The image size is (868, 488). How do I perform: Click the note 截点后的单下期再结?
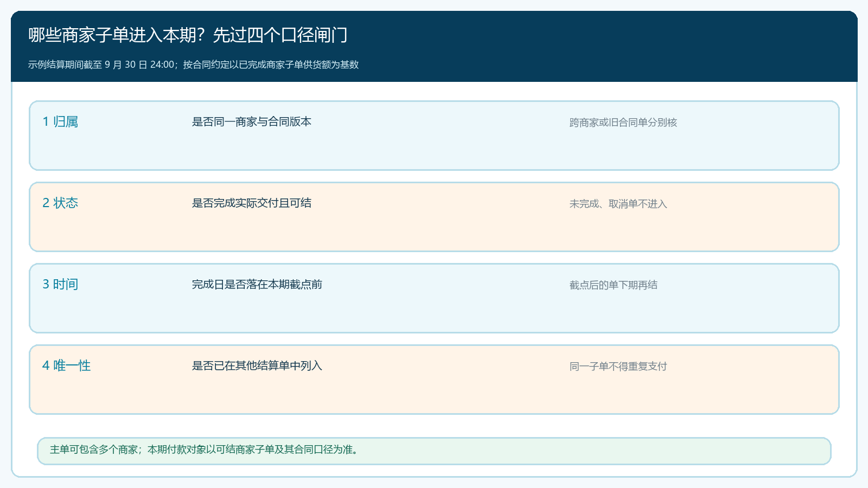pyautogui.click(x=614, y=285)
